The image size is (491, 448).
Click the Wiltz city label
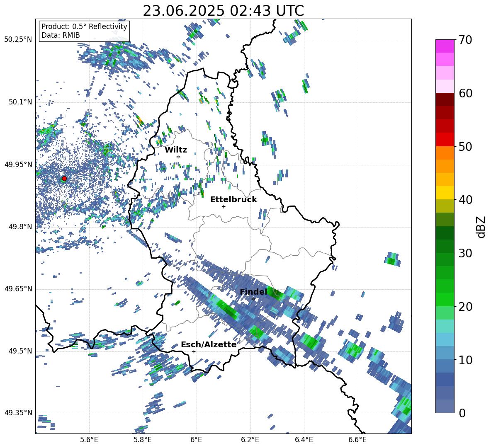[176, 150]
